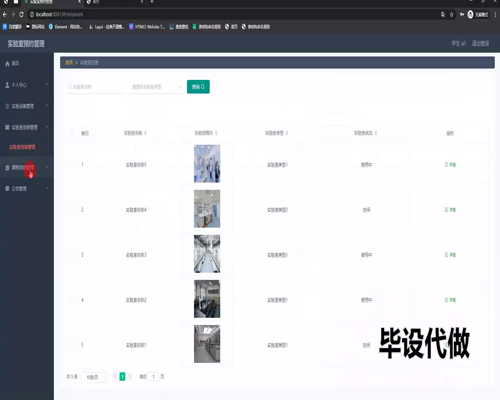The height and width of the screenshot is (400, 500).
Task: Open the 10 per page size dropdown
Action: [95, 377]
